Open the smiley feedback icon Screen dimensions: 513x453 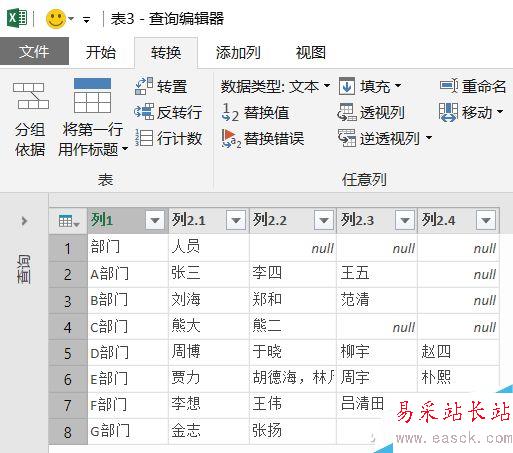(56, 19)
